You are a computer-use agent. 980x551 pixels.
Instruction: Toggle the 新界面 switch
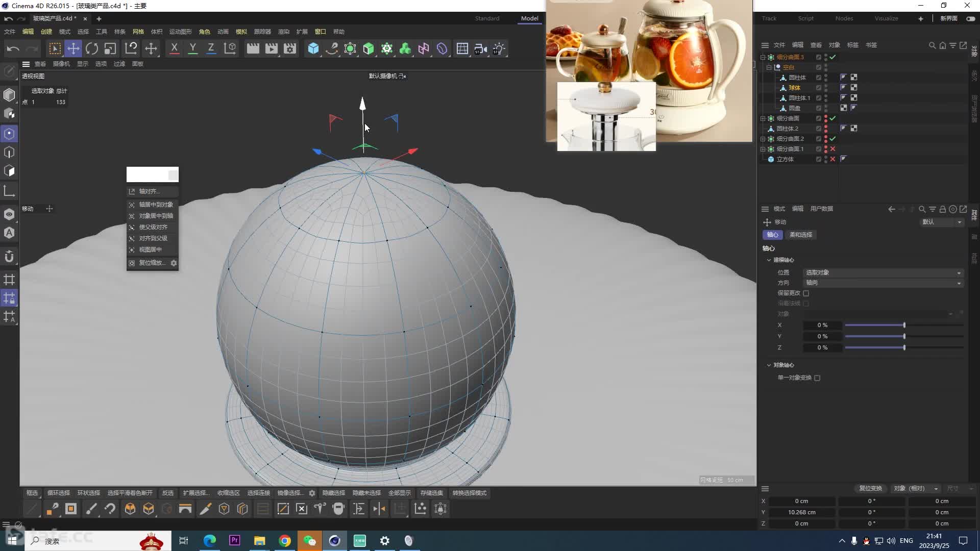[x=970, y=18]
